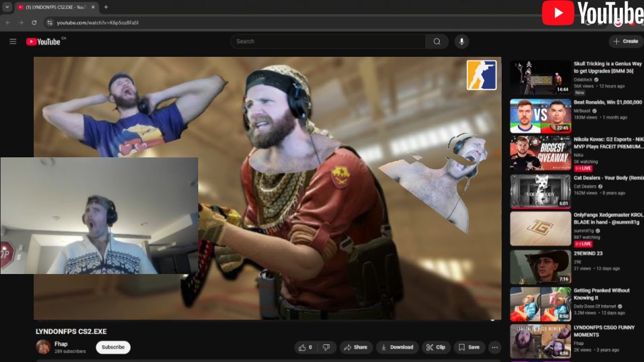Click title "29EWIND 23" in sidebar

588,253
